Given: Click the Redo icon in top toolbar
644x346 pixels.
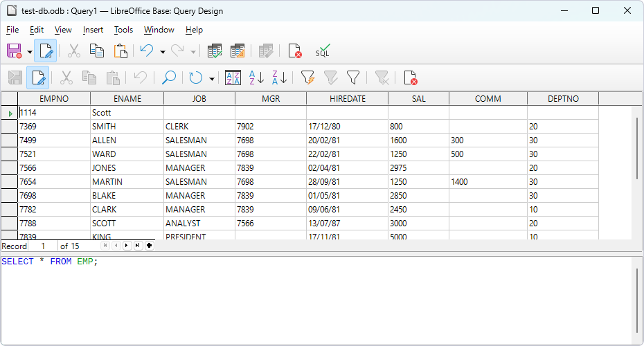Looking at the screenshot, I should click(x=177, y=51).
